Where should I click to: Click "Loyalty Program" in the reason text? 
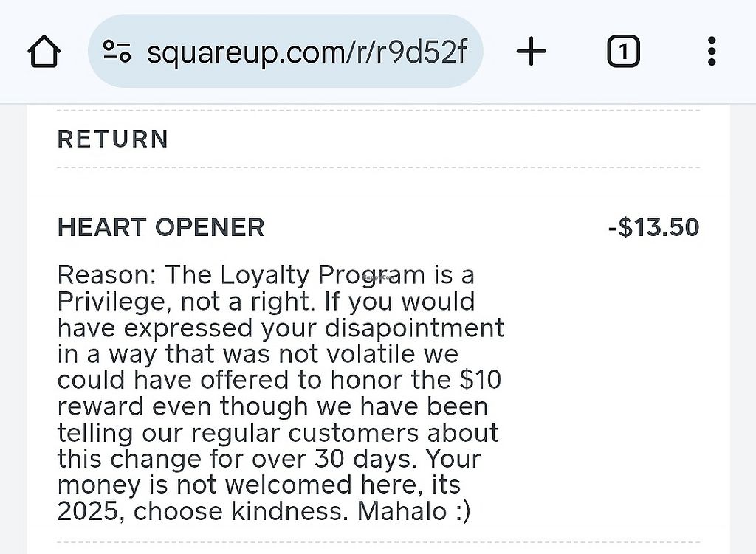click(x=323, y=276)
